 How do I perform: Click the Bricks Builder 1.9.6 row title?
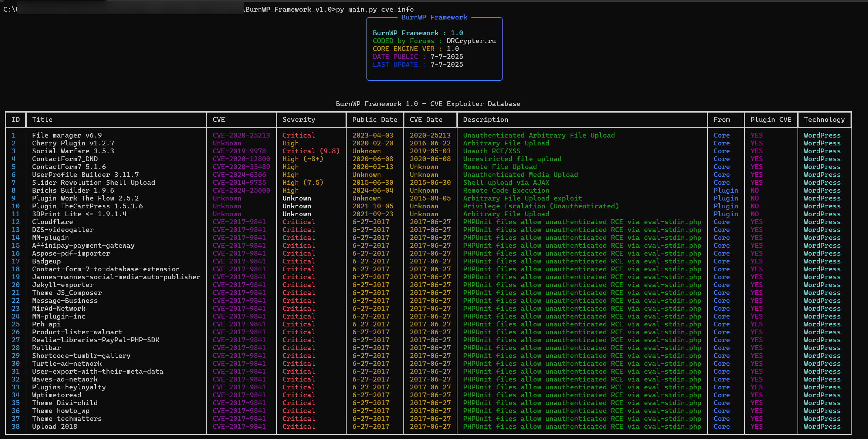tap(73, 190)
